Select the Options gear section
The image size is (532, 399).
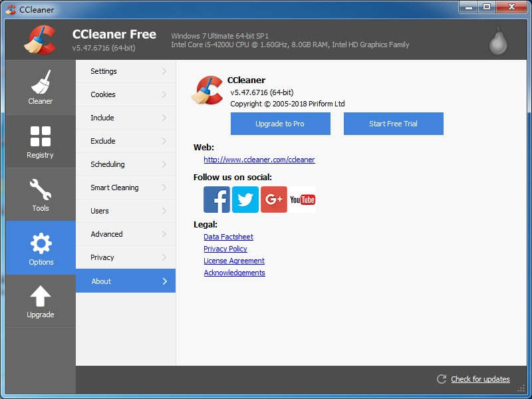(41, 247)
